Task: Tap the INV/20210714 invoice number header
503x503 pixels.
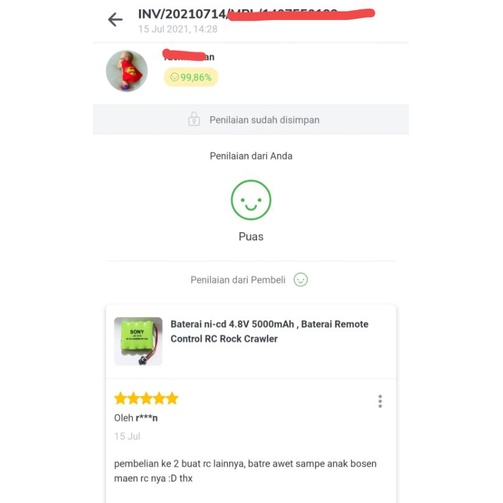Action: pyautogui.click(x=256, y=14)
